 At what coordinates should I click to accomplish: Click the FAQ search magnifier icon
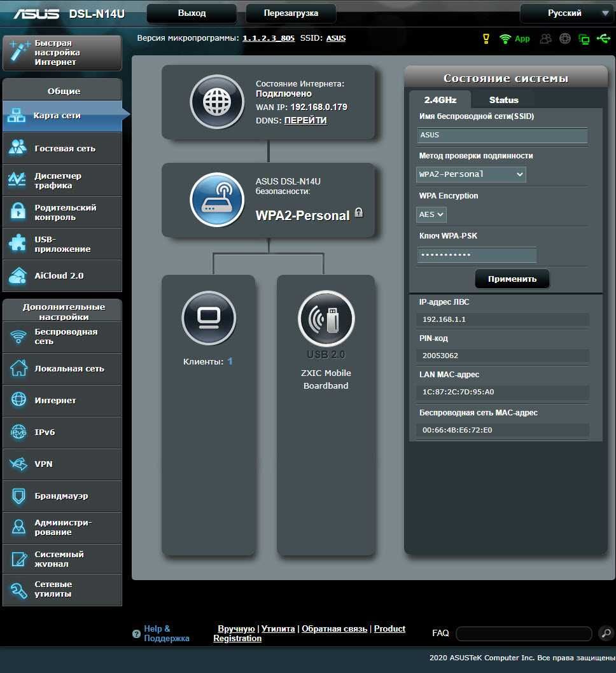(606, 633)
